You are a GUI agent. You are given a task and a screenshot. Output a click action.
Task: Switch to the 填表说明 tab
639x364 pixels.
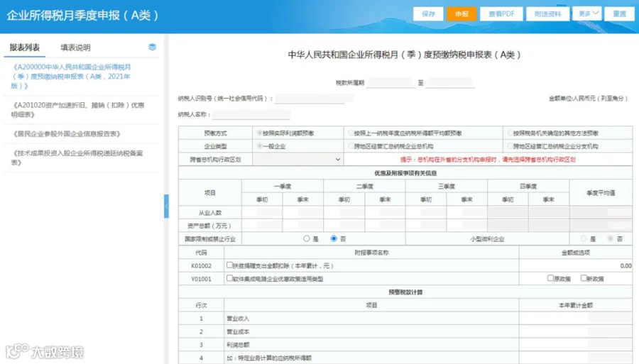point(75,48)
